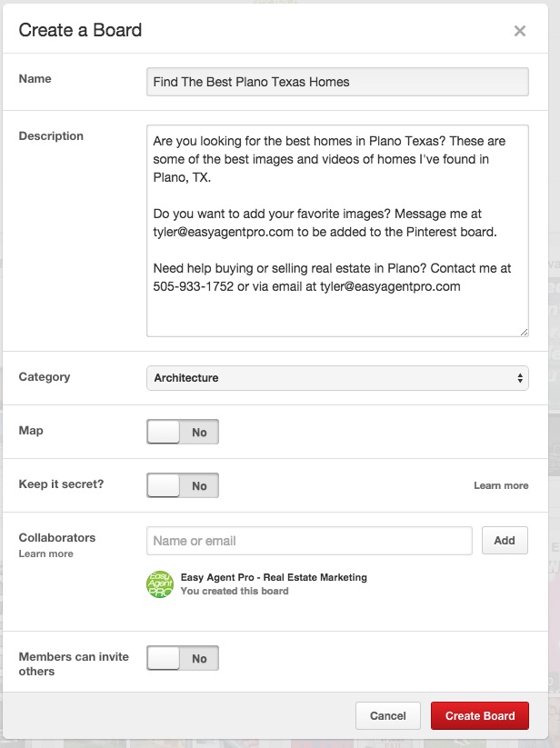Click the 'Collaborators' label
560x748 pixels.
(56, 538)
